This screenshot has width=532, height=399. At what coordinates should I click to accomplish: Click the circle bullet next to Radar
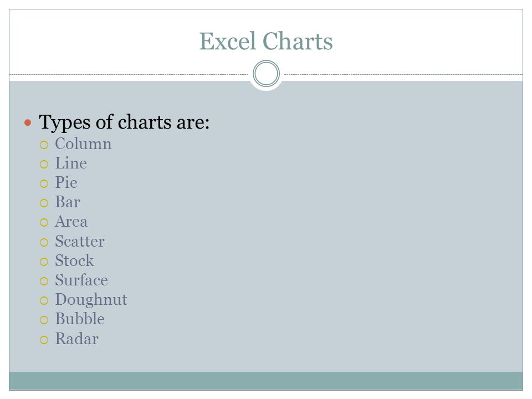[x=44, y=340]
